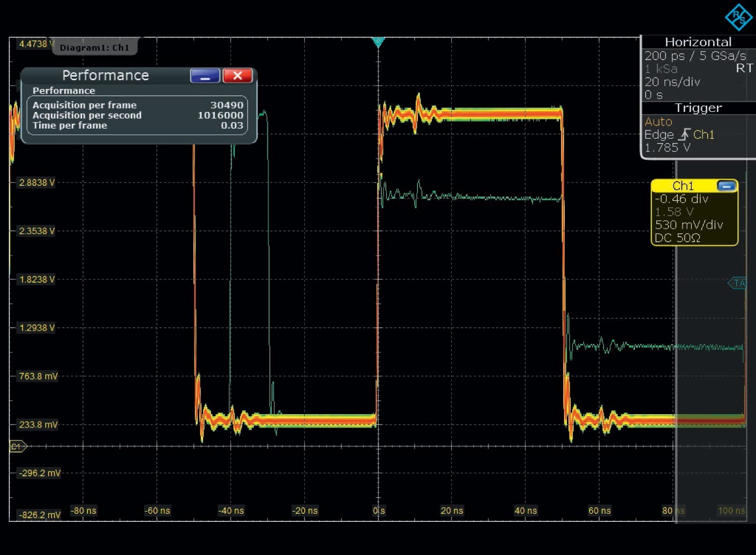The image size is (756, 555).
Task: Open the Horizontal settings header
Action: 698,42
